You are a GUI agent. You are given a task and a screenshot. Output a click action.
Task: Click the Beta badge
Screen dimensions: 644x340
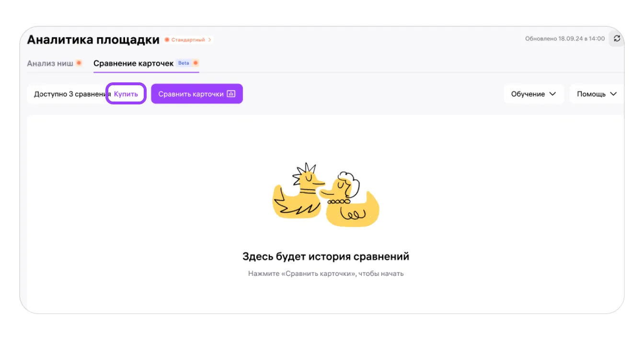pyautogui.click(x=184, y=63)
